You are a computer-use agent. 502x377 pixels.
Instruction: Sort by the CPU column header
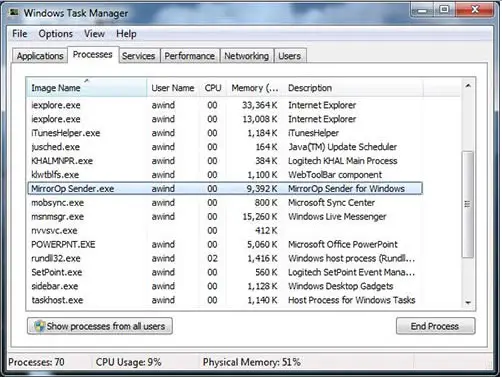(x=213, y=88)
